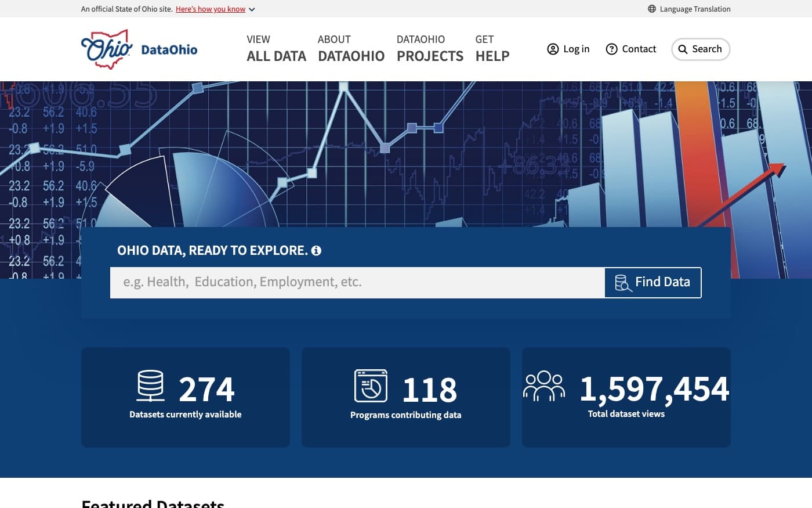The image size is (812, 508).
Task: Click the Search pill button in header
Action: point(701,49)
